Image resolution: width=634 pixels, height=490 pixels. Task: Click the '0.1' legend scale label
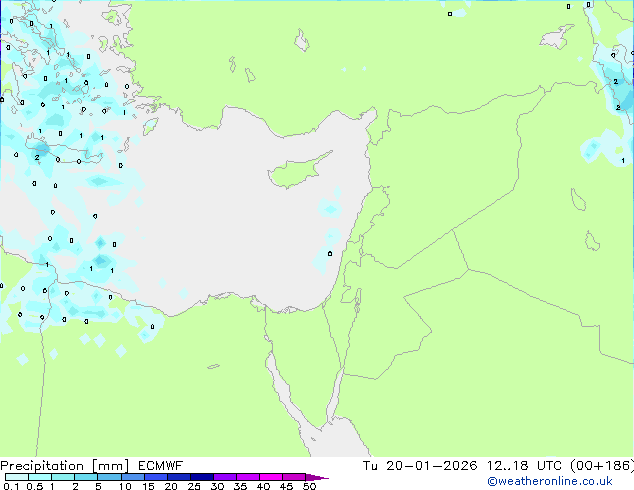(x=11, y=486)
